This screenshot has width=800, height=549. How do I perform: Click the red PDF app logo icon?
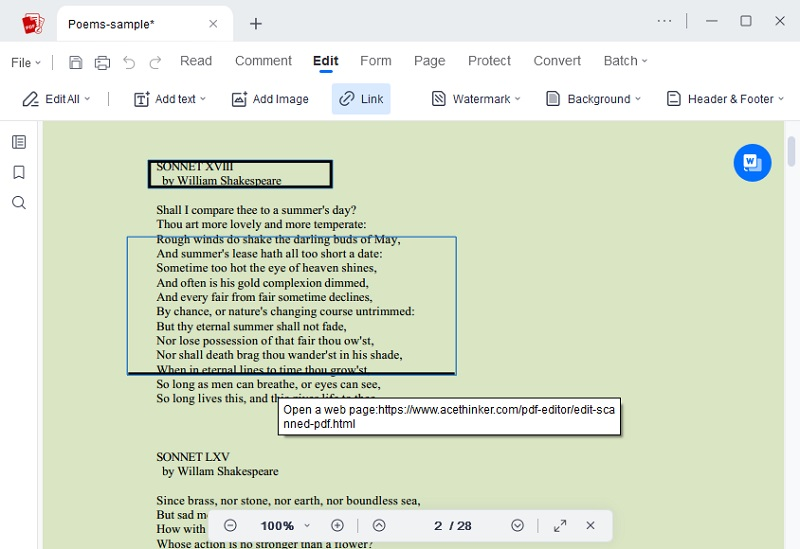[33, 23]
